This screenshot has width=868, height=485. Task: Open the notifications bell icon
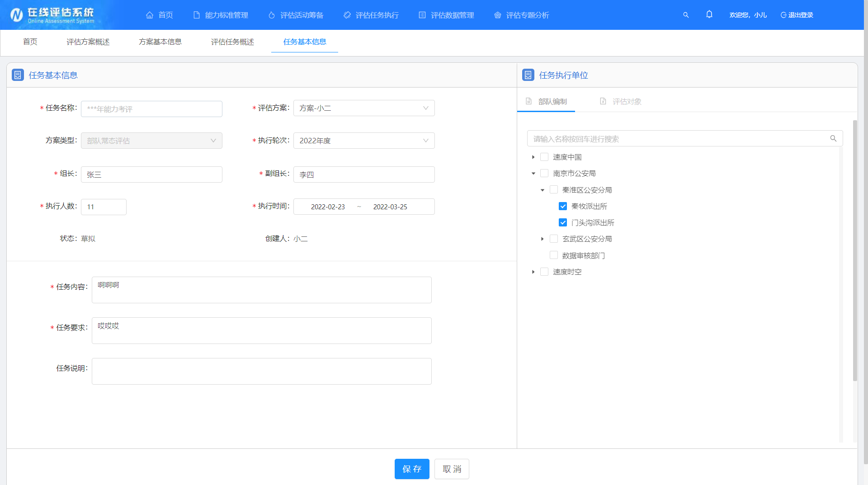click(x=709, y=14)
